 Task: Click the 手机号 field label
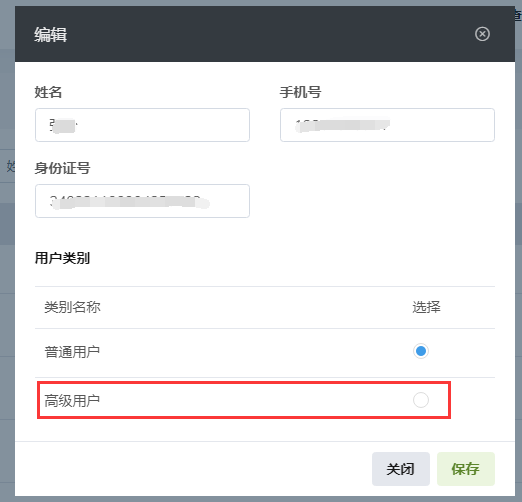[300, 92]
